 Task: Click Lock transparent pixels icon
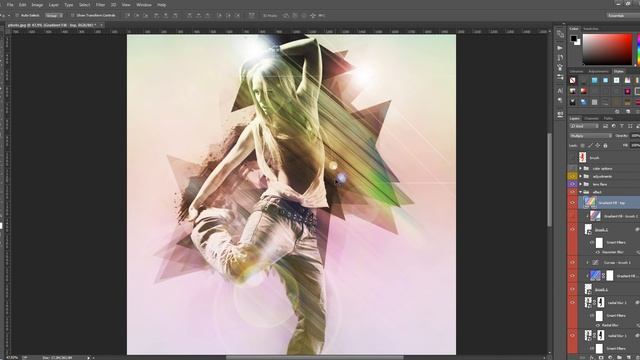[582, 145]
